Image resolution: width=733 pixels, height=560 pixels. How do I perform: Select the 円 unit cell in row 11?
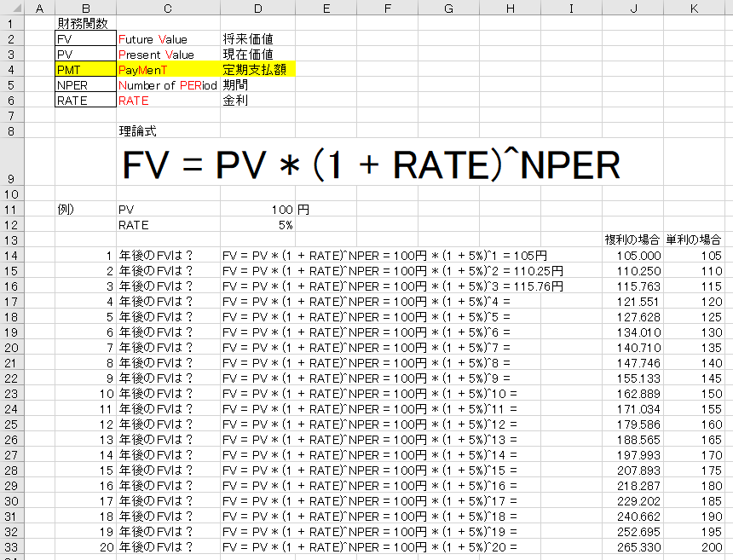click(326, 210)
